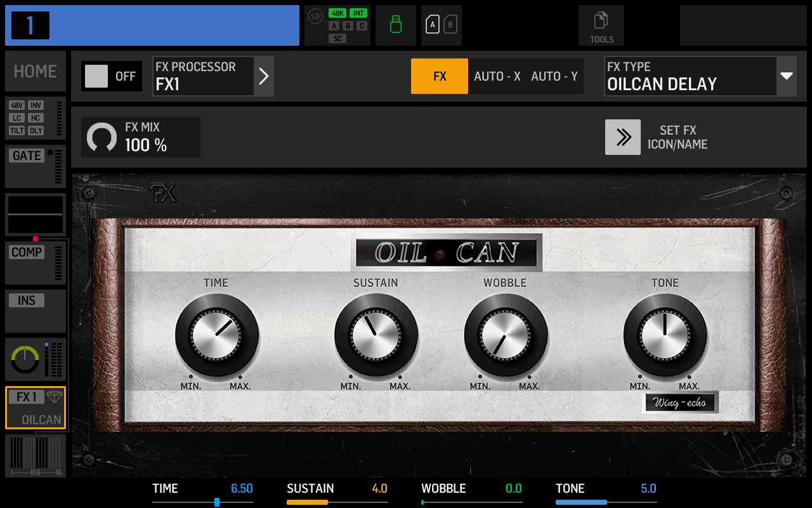Toggle the 48K sample rate indicator

[x=337, y=13]
